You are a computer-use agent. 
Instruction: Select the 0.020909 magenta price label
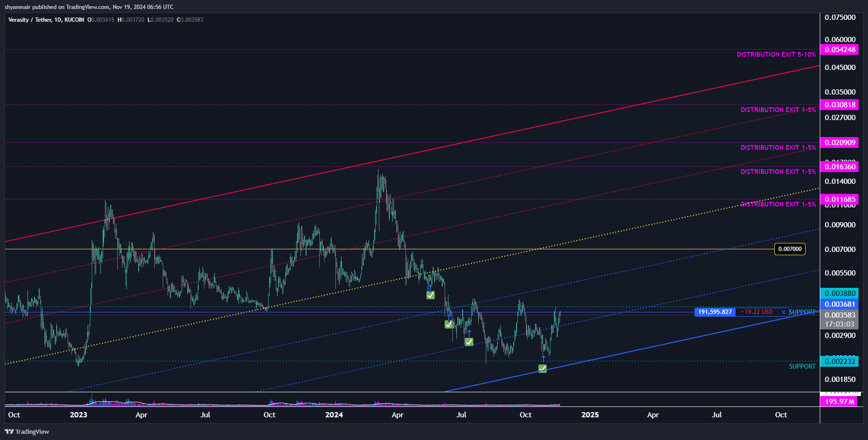(840, 143)
